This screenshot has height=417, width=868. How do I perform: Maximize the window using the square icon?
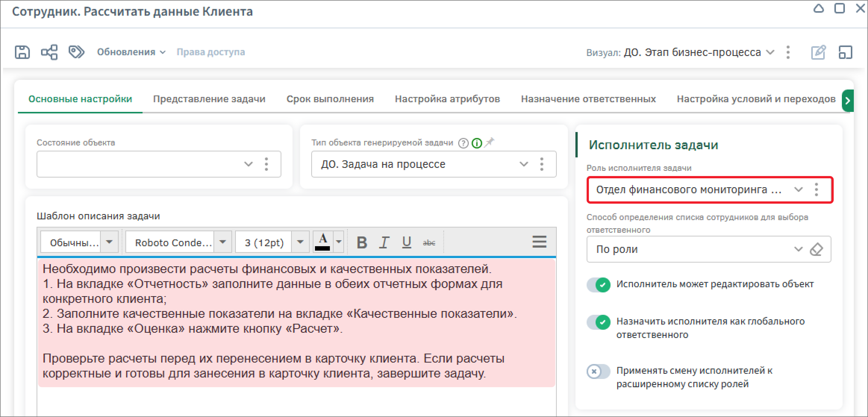(x=840, y=9)
